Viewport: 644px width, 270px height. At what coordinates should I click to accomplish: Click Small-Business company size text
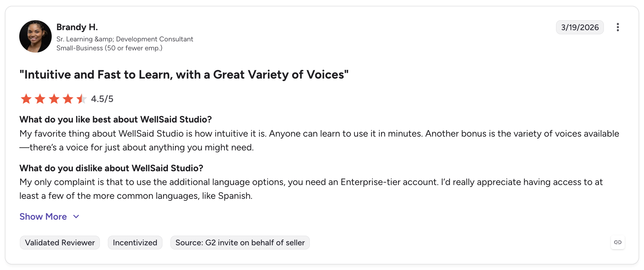click(x=109, y=48)
